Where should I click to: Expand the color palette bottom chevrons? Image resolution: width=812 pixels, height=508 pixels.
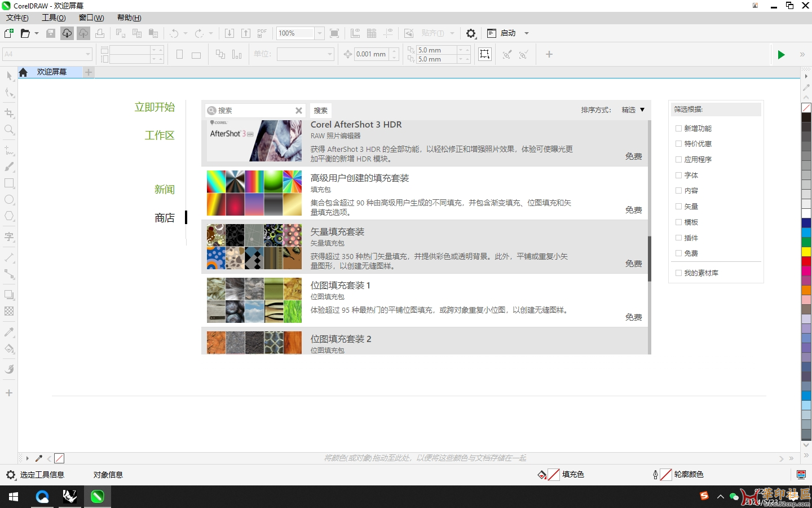[x=806, y=455]
